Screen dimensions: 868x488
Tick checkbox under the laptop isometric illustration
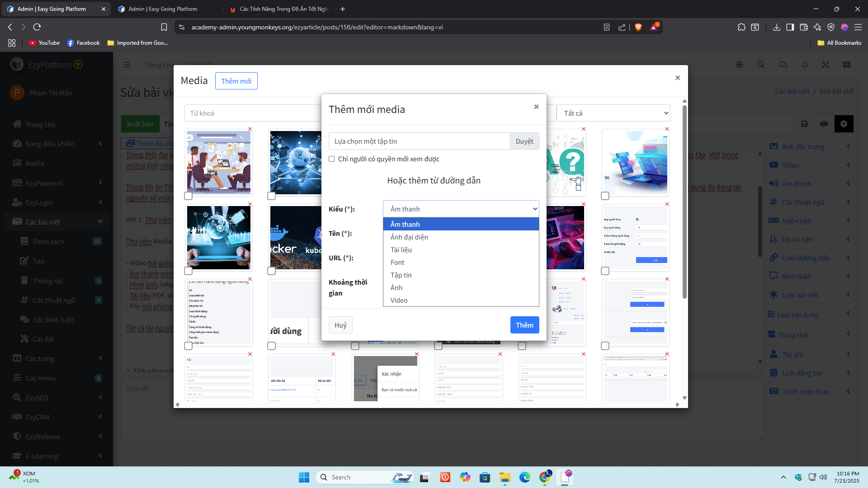tap(605, 196)
